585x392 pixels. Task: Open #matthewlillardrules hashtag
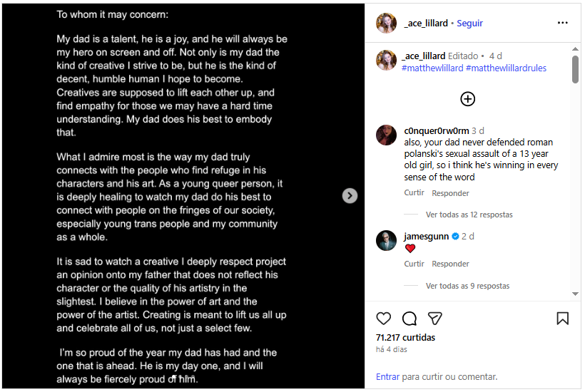[506, 68]
